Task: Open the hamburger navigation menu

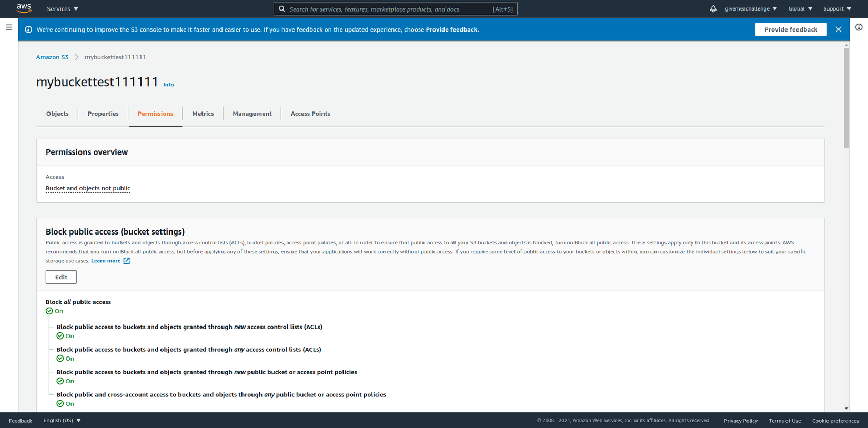Action: [x=9, y=27]
